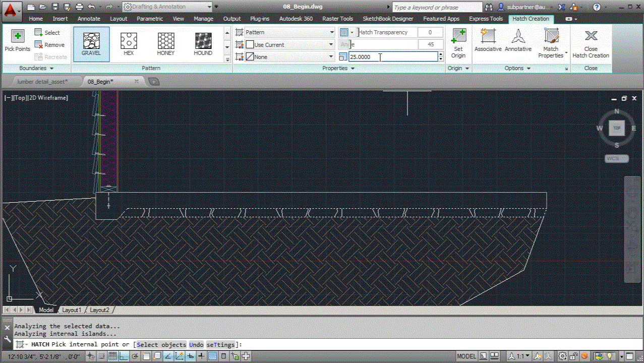Viewport: 644px width, 363px height.
Task: Click the MODEL space button in status bar
Action: pos(466,356)
